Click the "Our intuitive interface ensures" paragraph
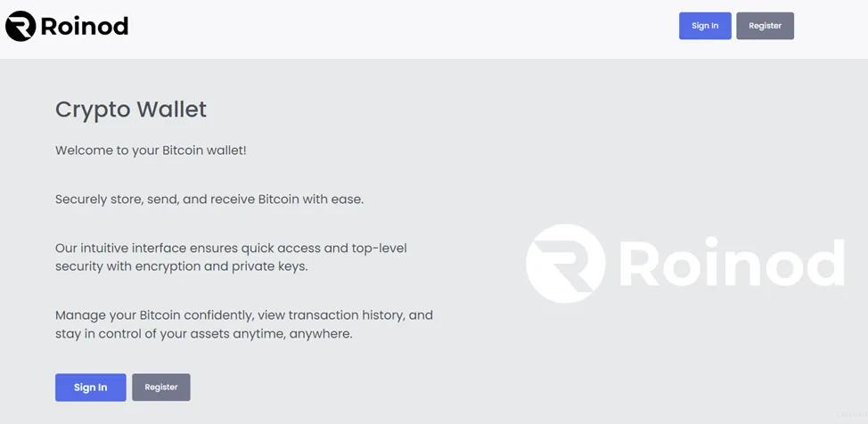The width and height of the screenshot is (868, 424). 231,257
